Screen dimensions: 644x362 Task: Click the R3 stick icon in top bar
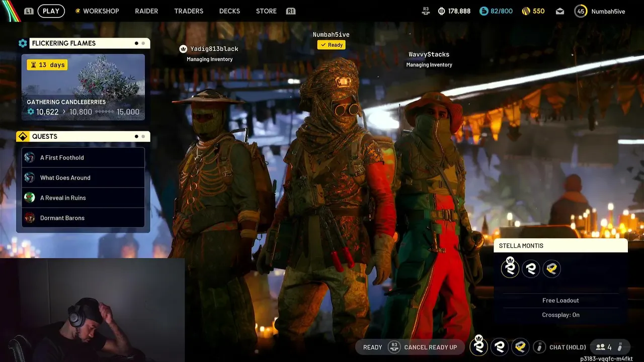(x=426, y=11)
